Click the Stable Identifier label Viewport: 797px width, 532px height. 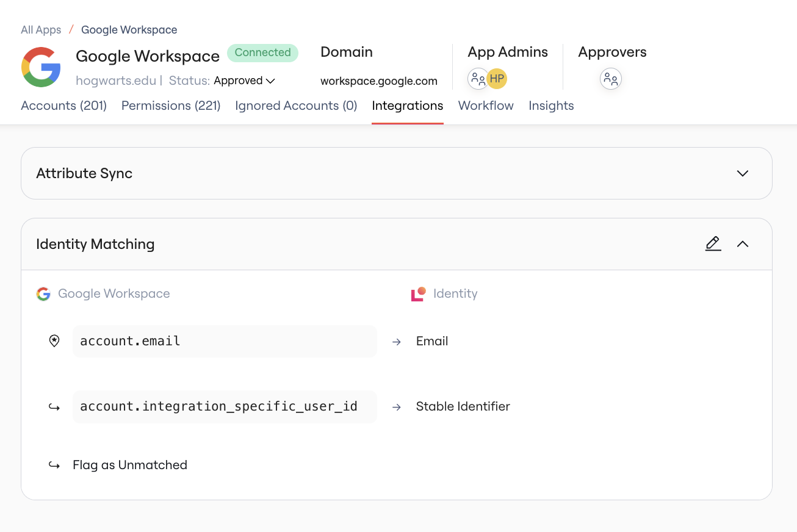click(463, 406)
